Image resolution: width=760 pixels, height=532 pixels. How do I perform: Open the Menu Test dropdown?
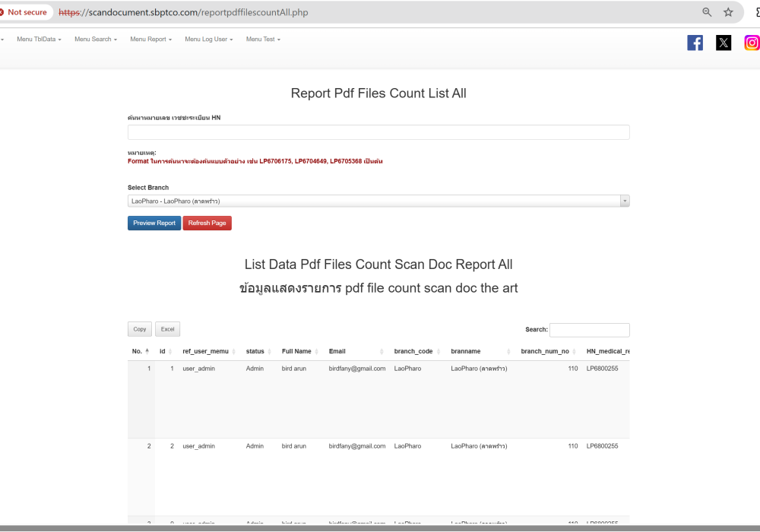tap(263, 40)
